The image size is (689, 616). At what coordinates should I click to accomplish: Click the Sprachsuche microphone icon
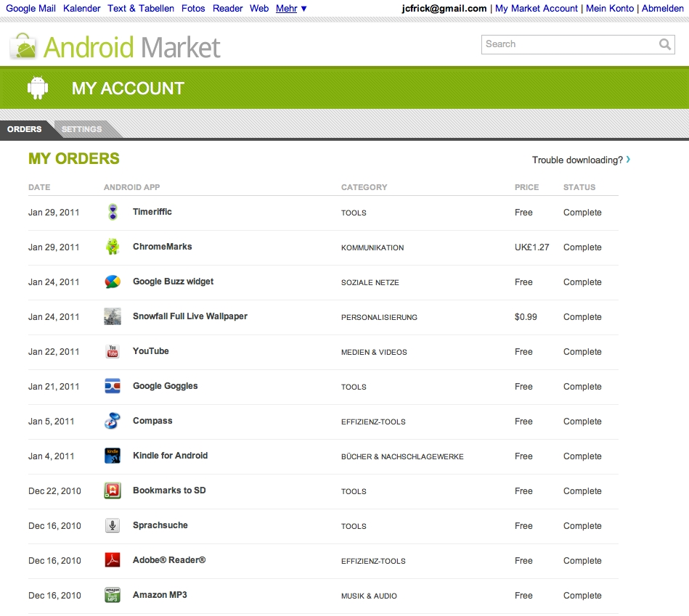click(113, 525)
